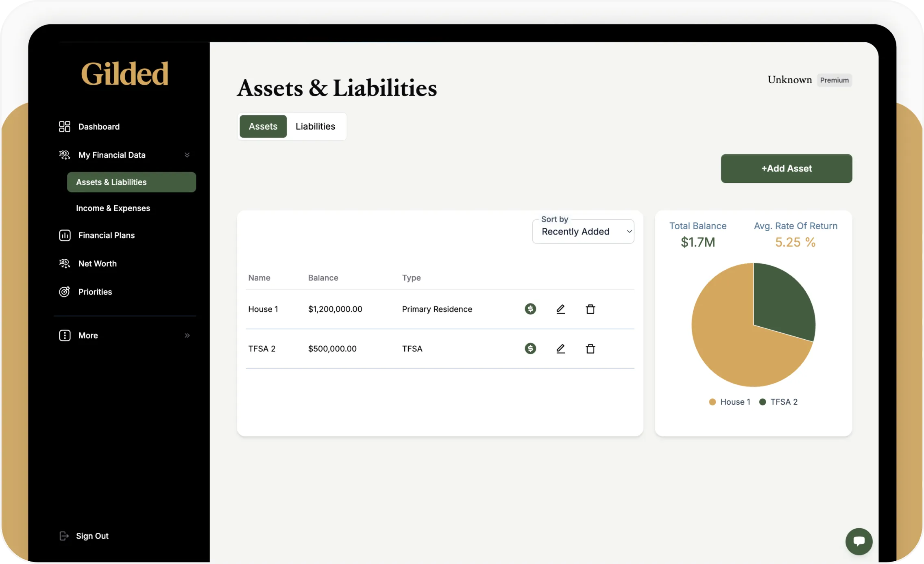Viewport: 924px width, 564px height.
Task: Click the Sign Out icon
Action: coord(65,536)
